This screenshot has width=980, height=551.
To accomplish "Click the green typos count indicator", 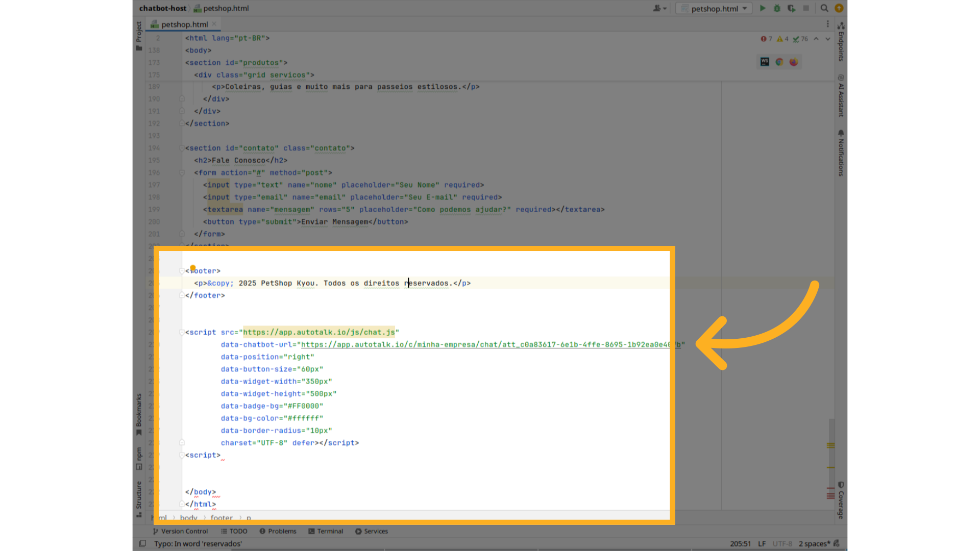I will (x=800, y=39).
